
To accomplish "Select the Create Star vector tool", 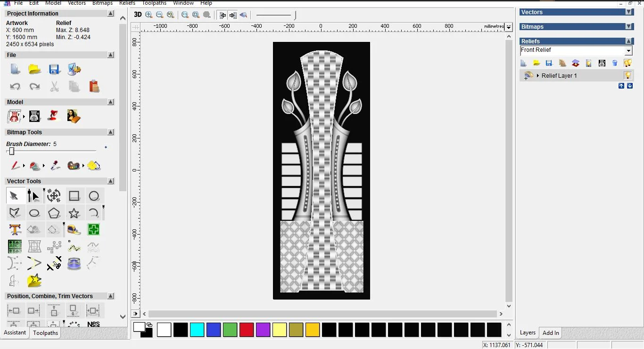I will tap(74, 213).
